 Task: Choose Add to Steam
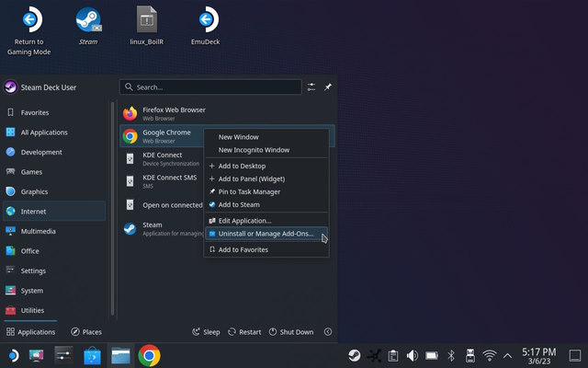pos(266,204)
